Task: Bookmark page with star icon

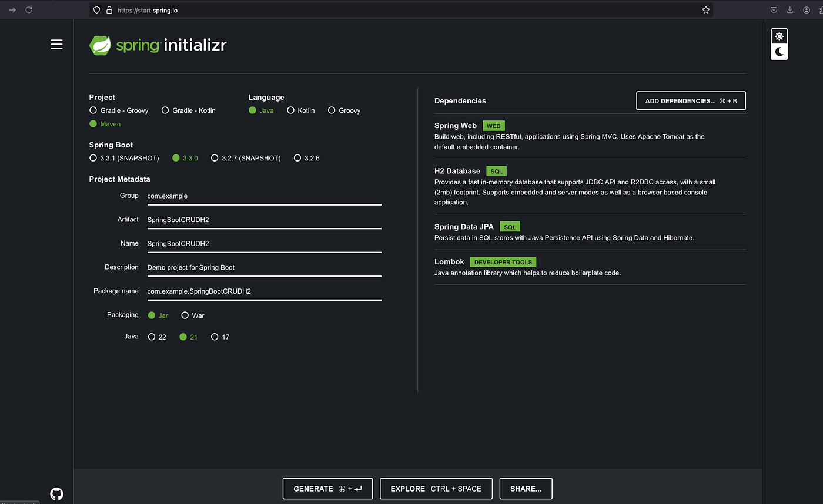Action: (705, 10)
